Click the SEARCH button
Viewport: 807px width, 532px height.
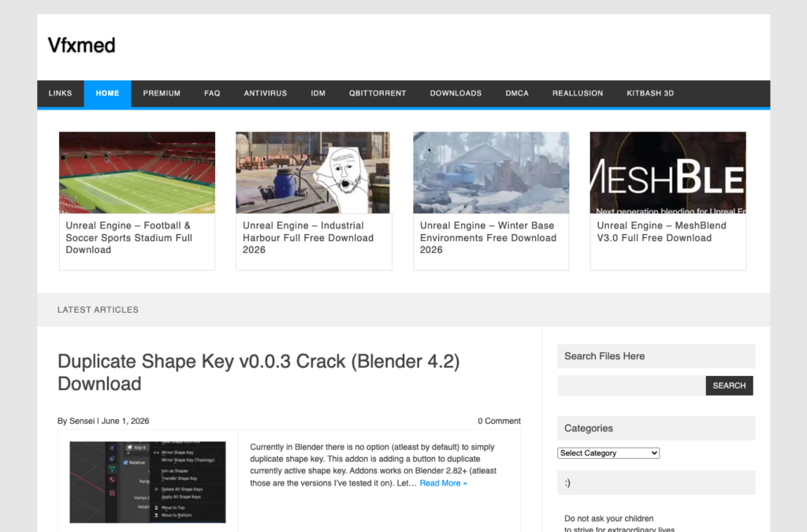tap(729, 386)
